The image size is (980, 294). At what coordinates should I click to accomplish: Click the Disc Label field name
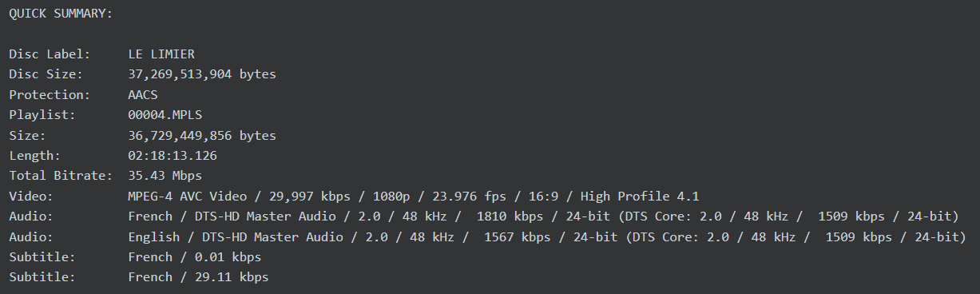click(49, 54)
